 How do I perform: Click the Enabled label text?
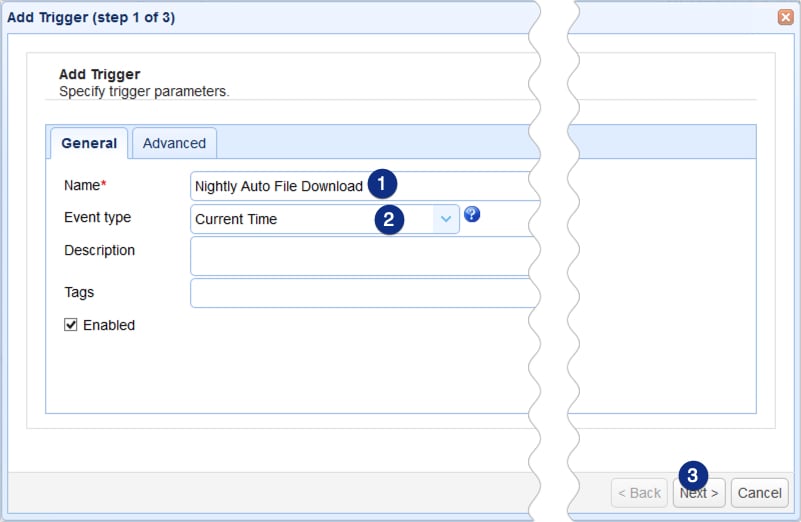click(109, 325)
